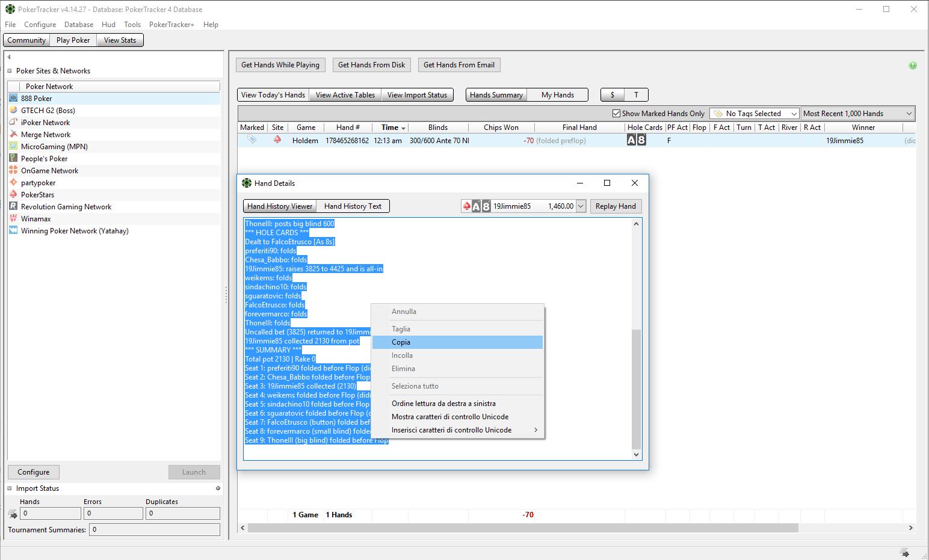The image size is (929, 560).
Task: Switch to Hand History Text view
Action: click(x=353, y=206)
